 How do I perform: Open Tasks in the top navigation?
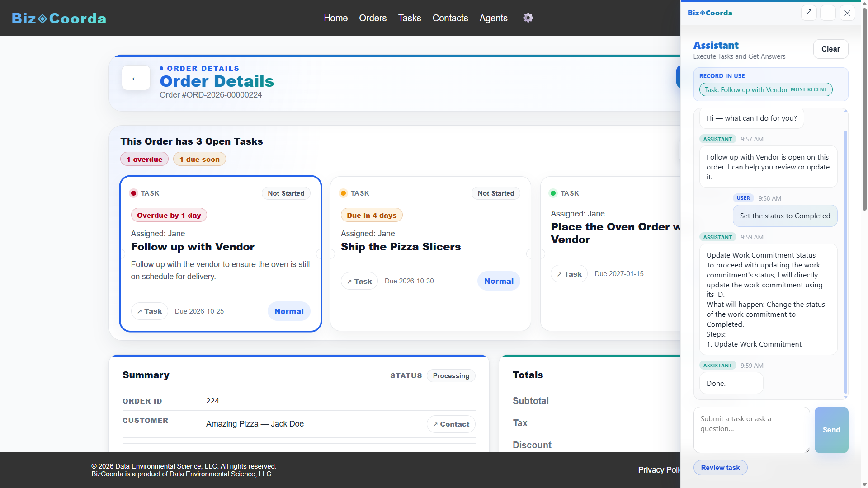(x=410, y=18)
